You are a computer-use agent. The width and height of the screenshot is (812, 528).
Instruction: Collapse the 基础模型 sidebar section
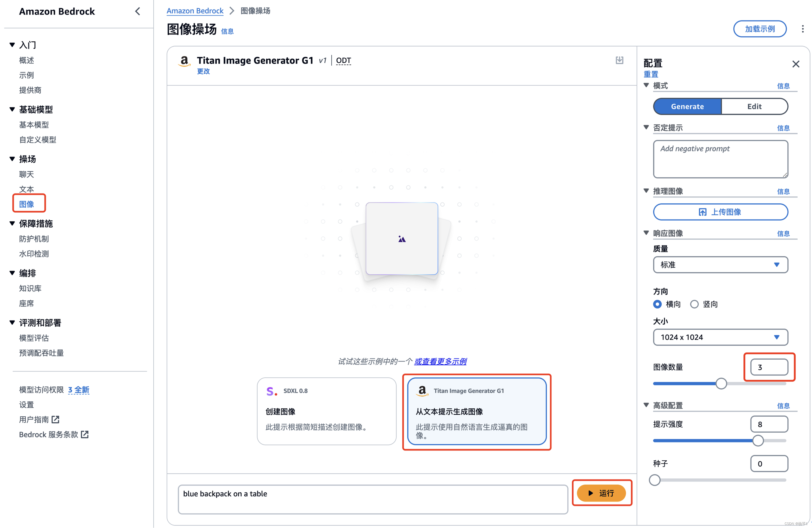pyautogui.click(x=12, y=109)
